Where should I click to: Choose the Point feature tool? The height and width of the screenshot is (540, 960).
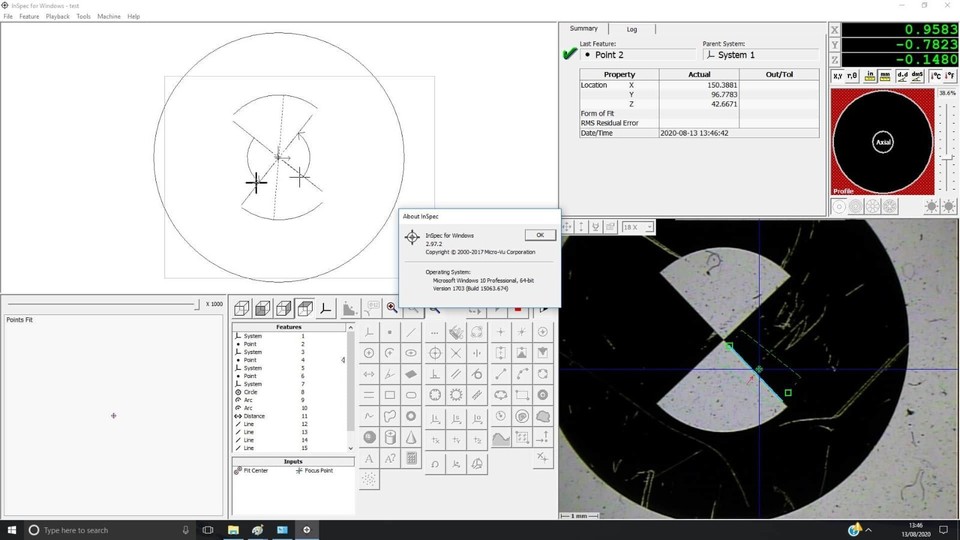point(390,332)
